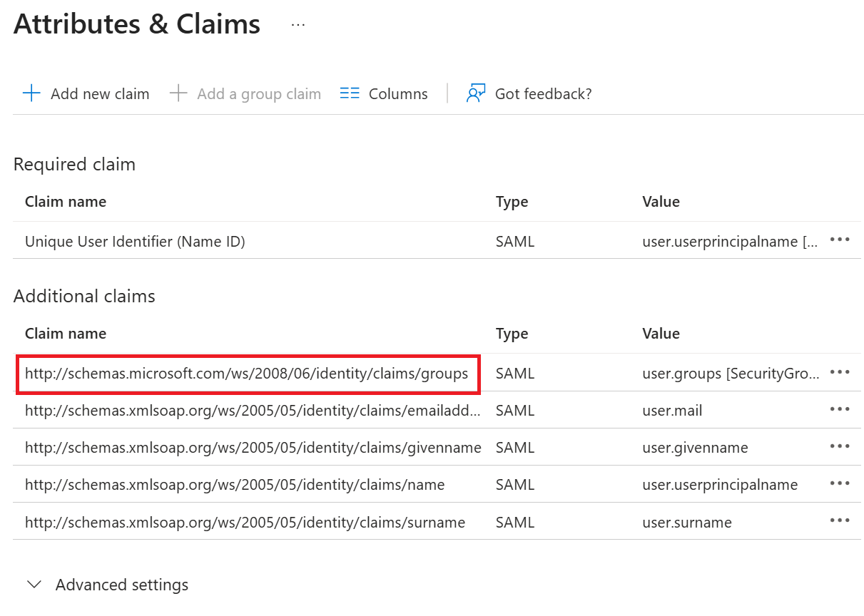This screenshot has height=616, width=864.
Task: Select the Unique User Identifier (Name ID) claim
Action: click(x=135, y=242)
